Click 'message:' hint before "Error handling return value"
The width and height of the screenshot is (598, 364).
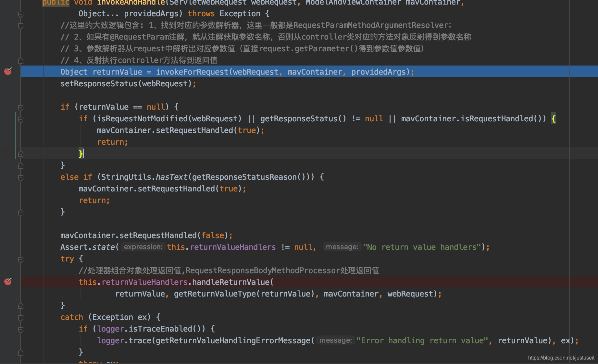pyautogui.click(x=335, y=340)
